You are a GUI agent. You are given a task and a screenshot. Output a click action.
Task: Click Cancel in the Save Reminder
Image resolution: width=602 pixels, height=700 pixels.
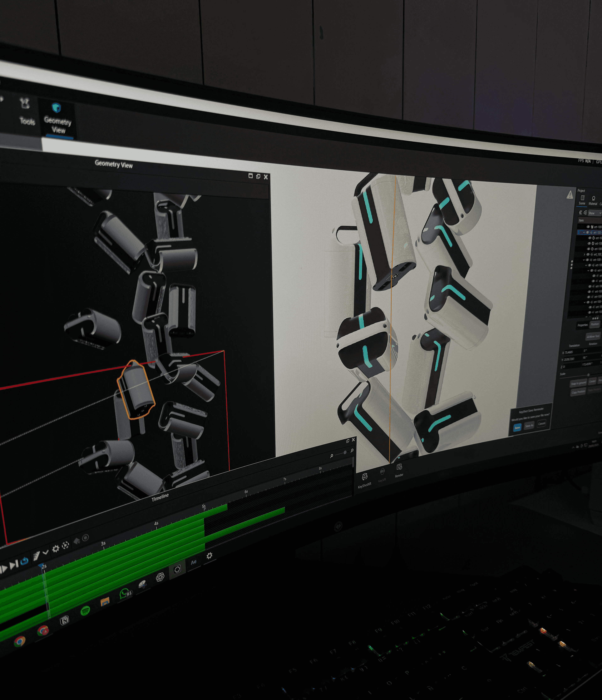[541, 423]
